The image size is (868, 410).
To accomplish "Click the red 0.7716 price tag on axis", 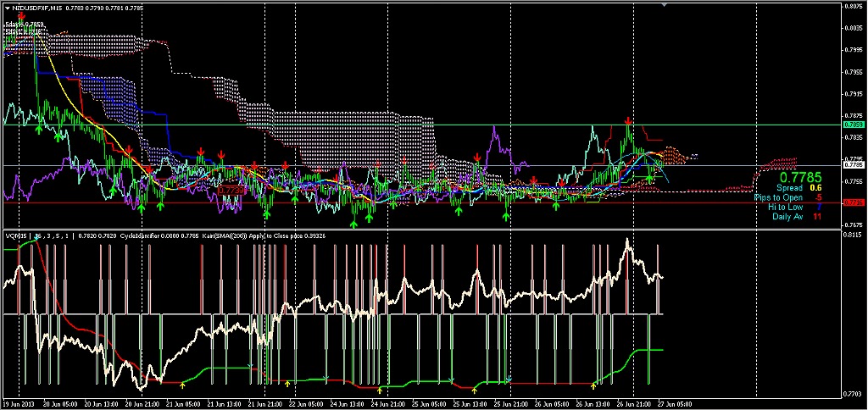I will click(x=853, y=203).
